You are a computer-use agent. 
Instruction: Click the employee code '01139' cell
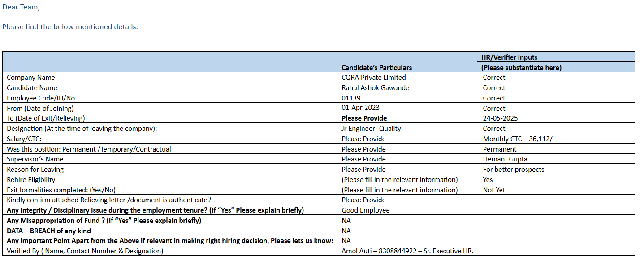point(351,98)
